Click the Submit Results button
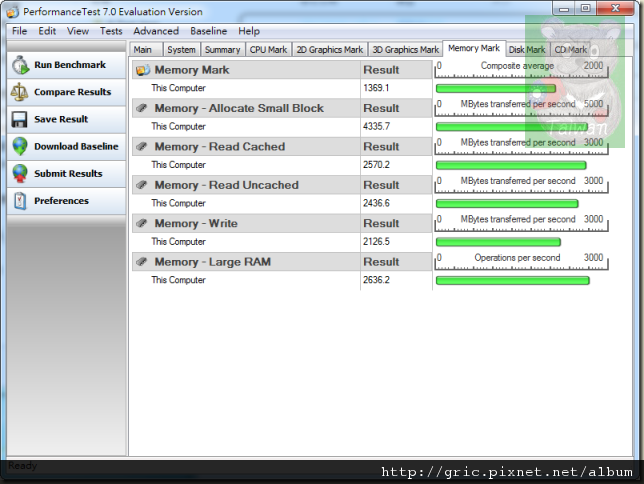Screen dimensions: 644x484 [66, 173]
